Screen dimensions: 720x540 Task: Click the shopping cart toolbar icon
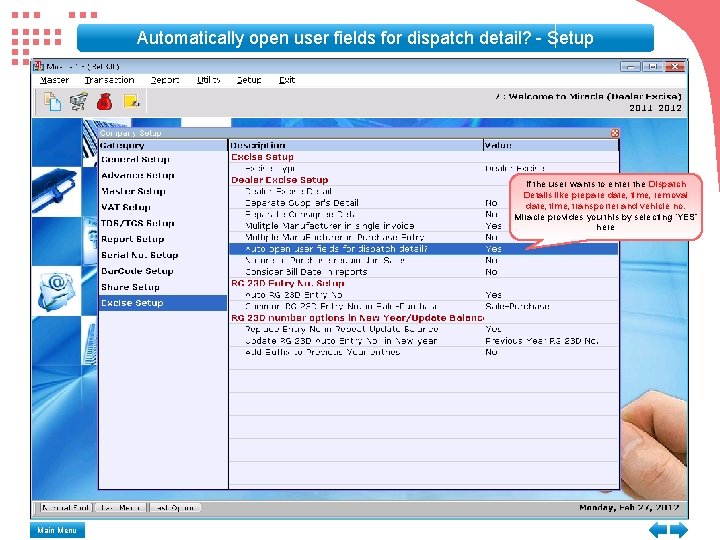pos(79,101)
